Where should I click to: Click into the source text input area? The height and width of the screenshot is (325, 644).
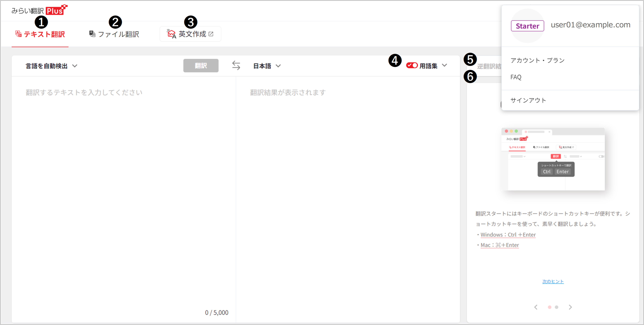click(x=124, y=192)
